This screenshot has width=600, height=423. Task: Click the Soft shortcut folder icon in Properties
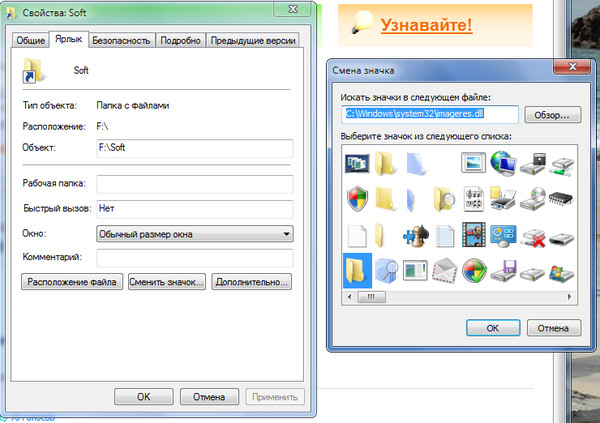[x=34, y=70]
